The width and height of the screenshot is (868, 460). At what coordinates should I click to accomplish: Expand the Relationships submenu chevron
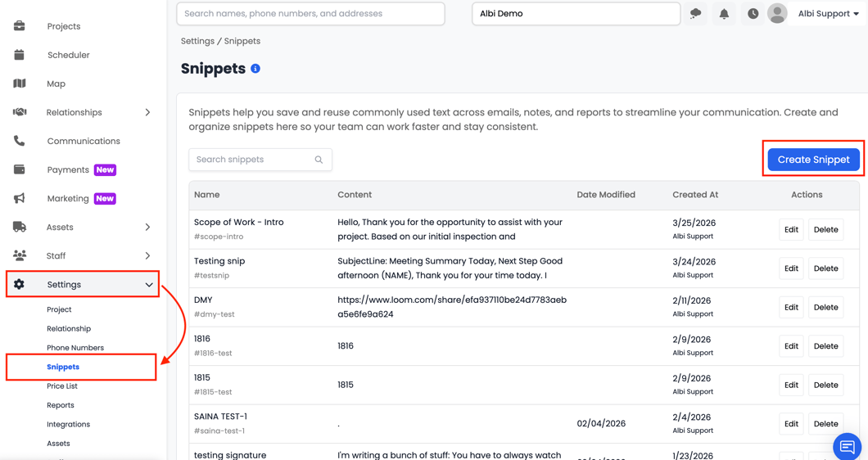point(147,112)
